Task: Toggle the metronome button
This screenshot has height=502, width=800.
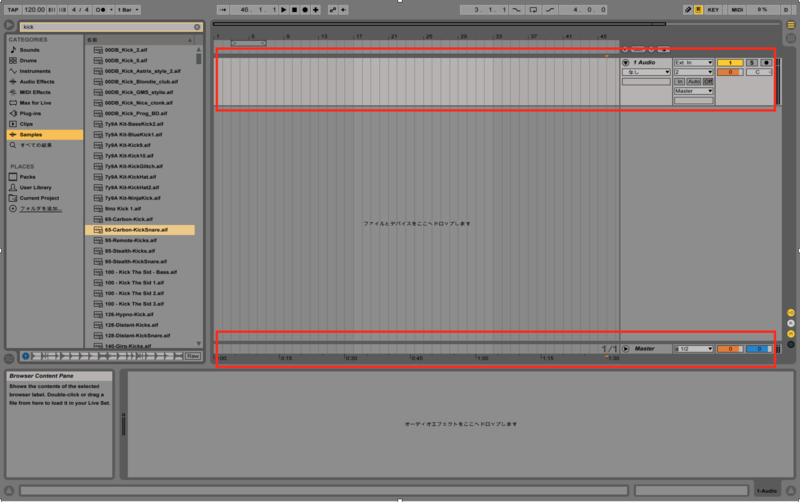Action: click(100, 10)
